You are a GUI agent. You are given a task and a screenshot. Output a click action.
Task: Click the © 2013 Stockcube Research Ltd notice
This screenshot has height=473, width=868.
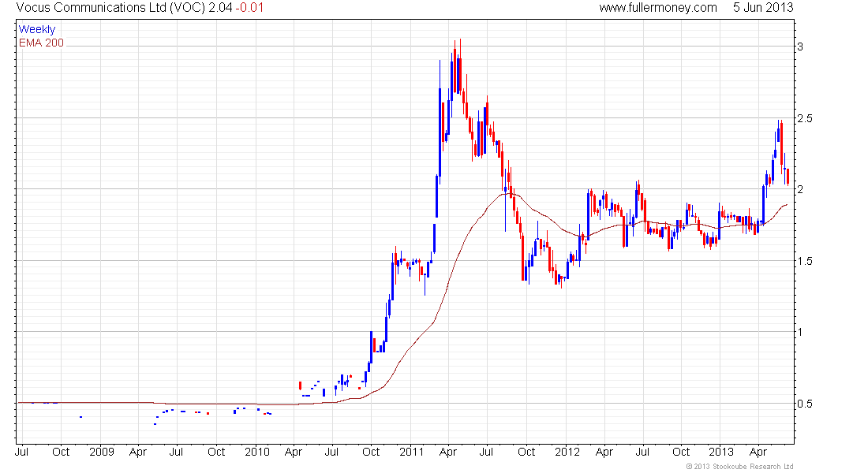coord(739,467)
